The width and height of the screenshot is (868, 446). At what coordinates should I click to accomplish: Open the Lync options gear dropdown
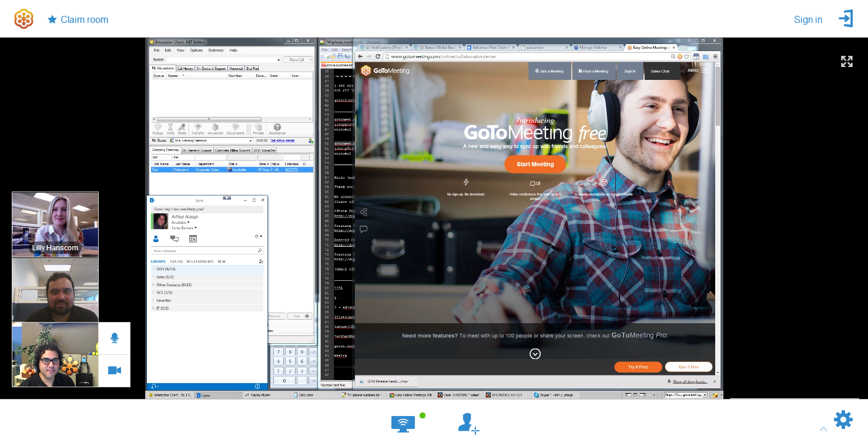click(x=258, y=236)
